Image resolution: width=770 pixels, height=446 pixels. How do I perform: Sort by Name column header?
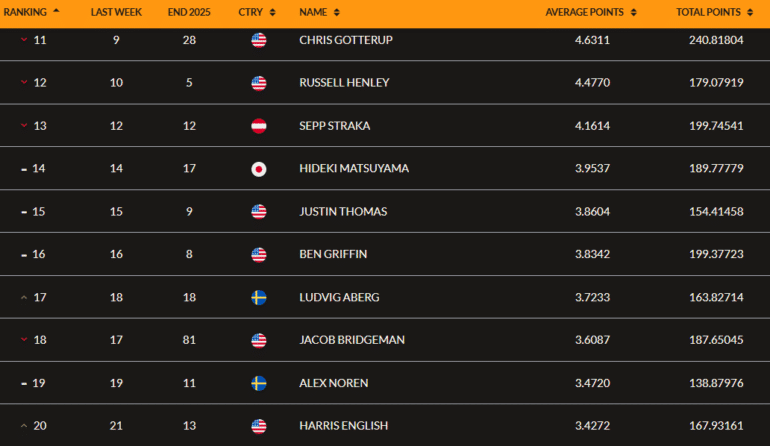(319, 12)
